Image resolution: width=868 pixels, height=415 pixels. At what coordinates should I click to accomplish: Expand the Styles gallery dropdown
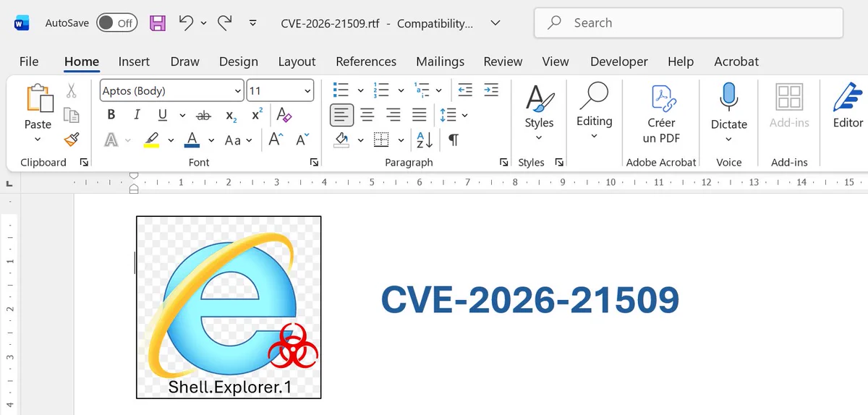click(x=539, y=137)
